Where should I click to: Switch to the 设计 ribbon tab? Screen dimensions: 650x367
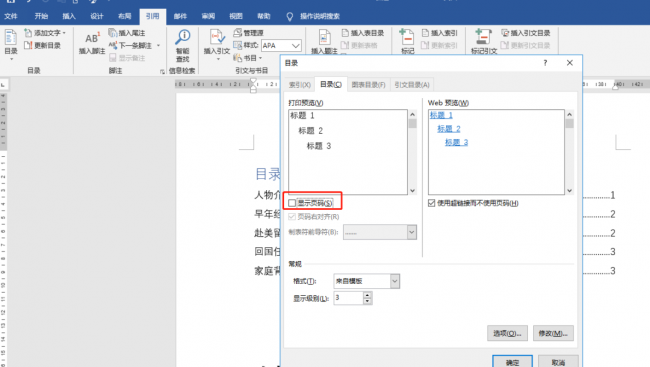pyautogui.click(x=97, y=16)
